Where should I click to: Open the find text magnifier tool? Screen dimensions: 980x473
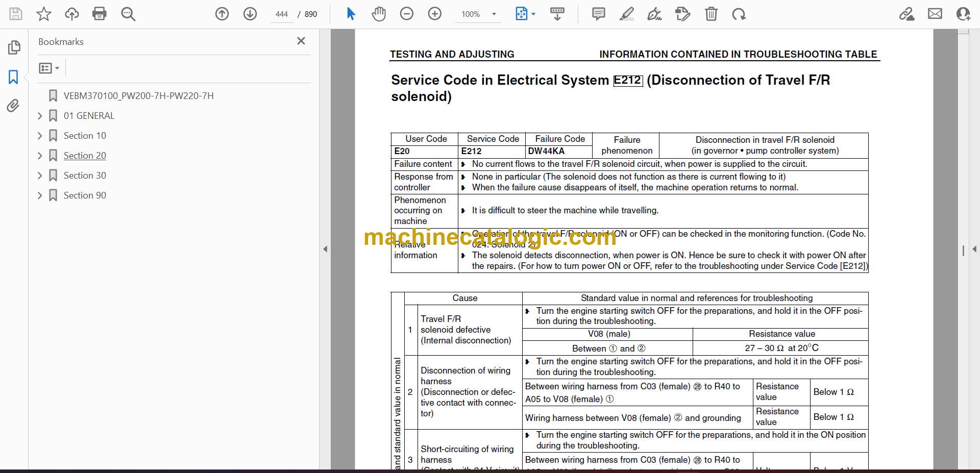(128, 14)
